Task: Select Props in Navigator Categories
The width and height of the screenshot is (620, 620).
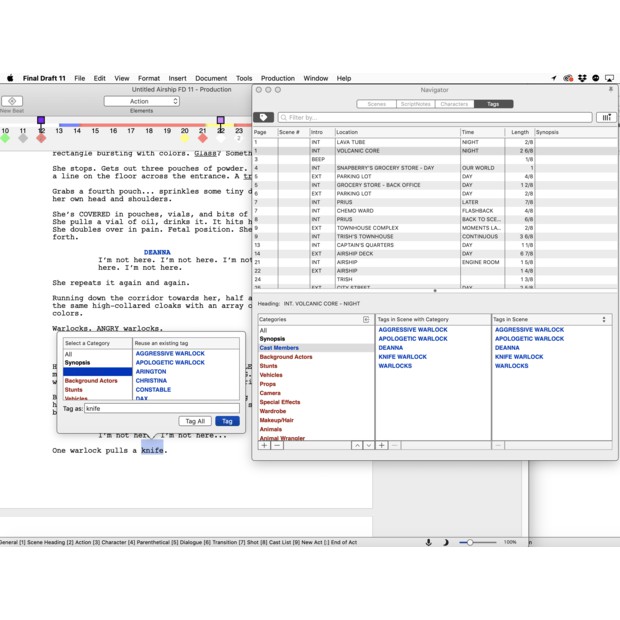Action: coord(268,384)
